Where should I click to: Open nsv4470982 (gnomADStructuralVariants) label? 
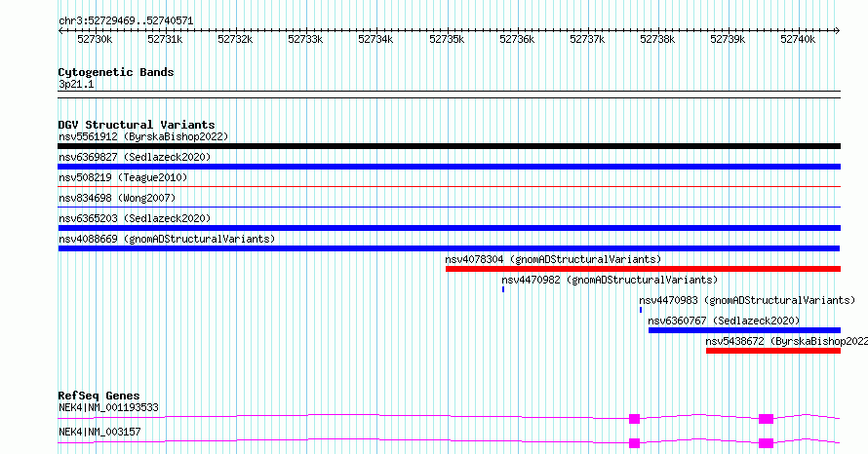pyautogui.click(x=610, y=280)
